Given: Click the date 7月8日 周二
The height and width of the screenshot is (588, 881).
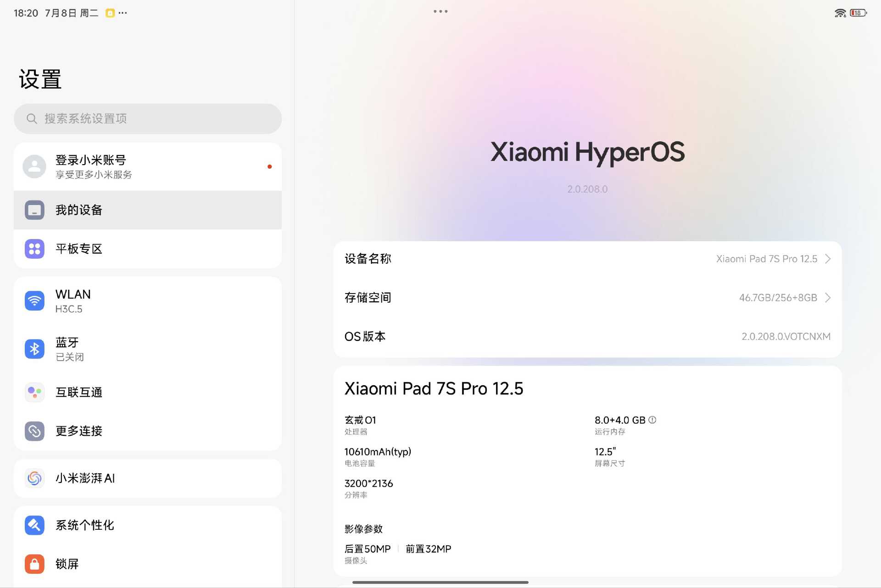Looking at the screenshot, I should point(72,13).
